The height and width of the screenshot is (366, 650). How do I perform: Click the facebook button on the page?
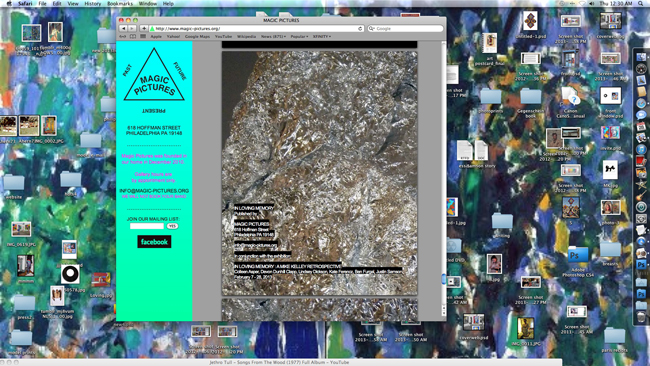(x=154, y=242)
